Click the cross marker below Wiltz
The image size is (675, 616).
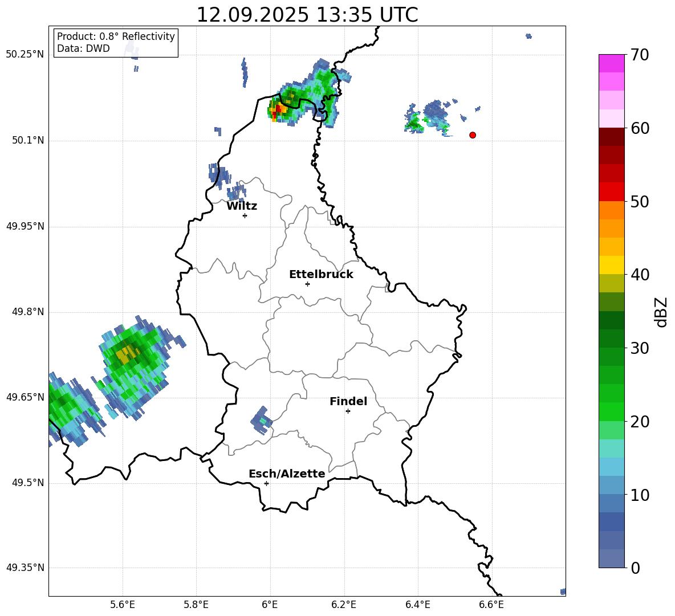point(245,215)
